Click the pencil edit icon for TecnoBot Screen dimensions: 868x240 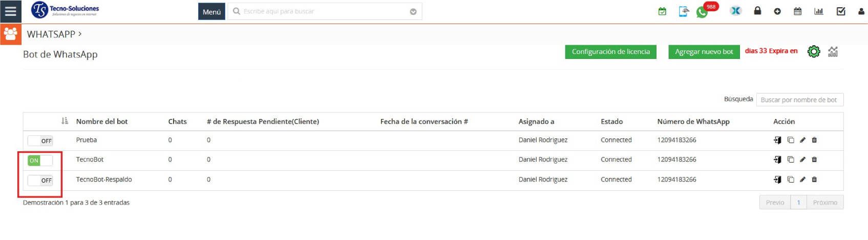(802, 160)
